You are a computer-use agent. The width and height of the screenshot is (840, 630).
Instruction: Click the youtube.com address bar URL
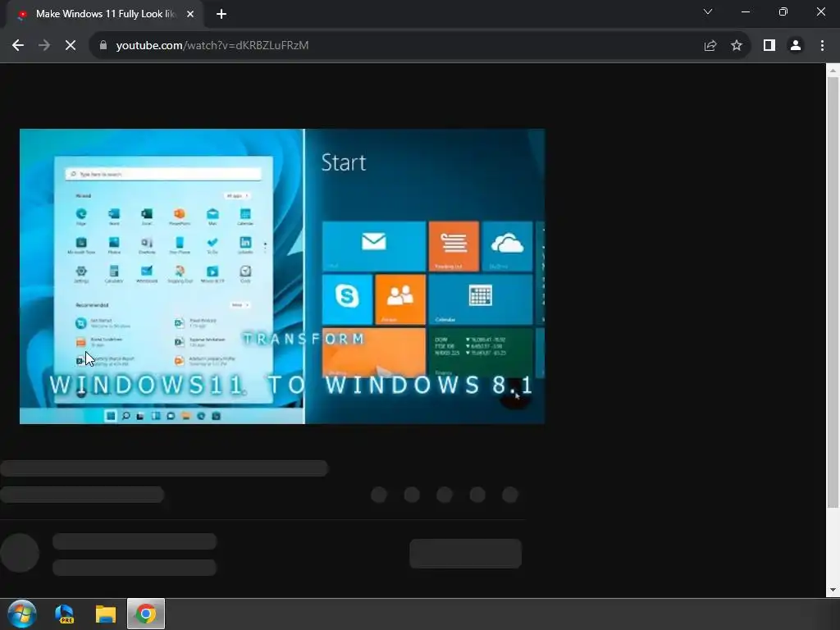coord(212,46)
